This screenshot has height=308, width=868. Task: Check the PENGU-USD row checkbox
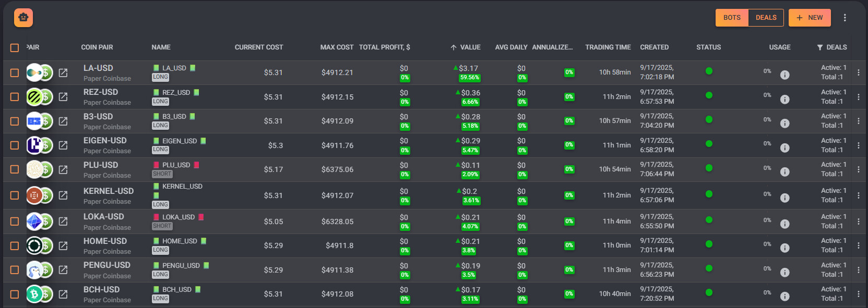pyautogui.click(x=15, y=270)
